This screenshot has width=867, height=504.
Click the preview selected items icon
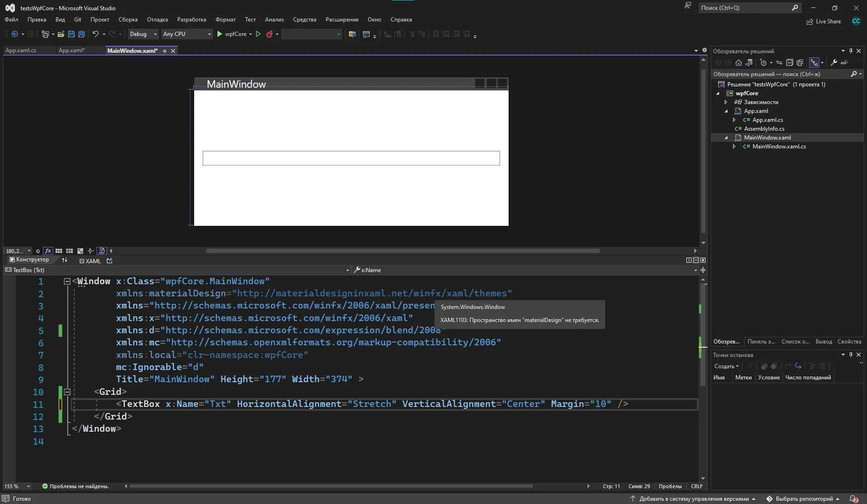(844, 63)
